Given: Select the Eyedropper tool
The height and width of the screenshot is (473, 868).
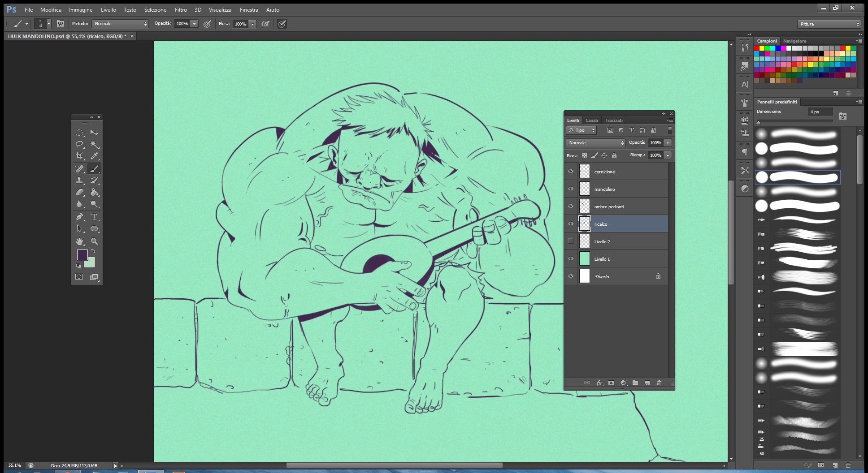Looking at the screenshot, I should [94, 156].
